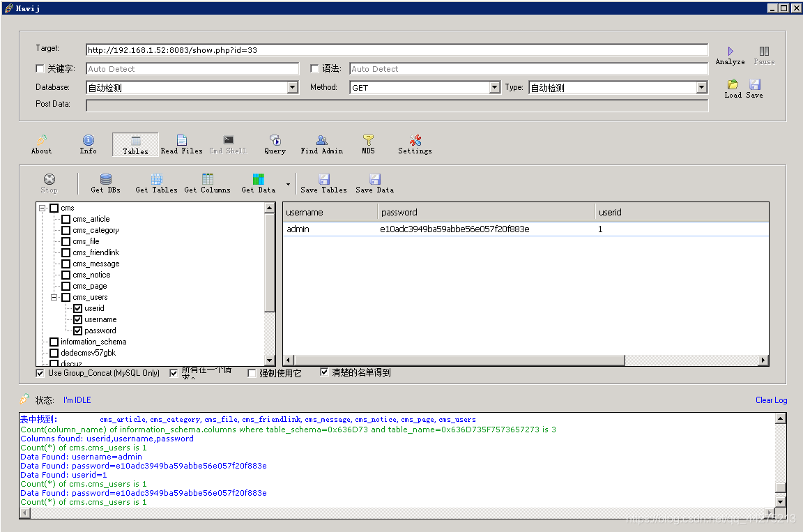Toggle the 关键字 checkbox
The height and width of the screenshot is (532, 803).
[40, 68]
